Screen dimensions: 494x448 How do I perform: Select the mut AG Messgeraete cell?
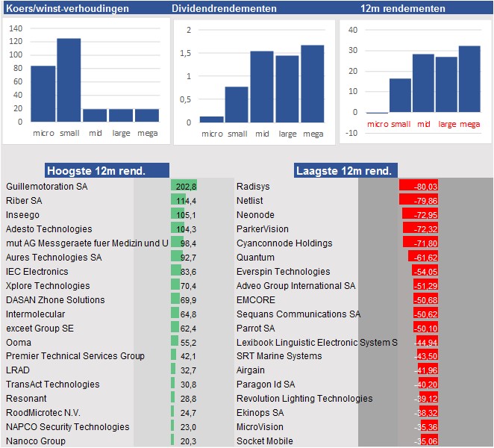(x=87, y=243)
